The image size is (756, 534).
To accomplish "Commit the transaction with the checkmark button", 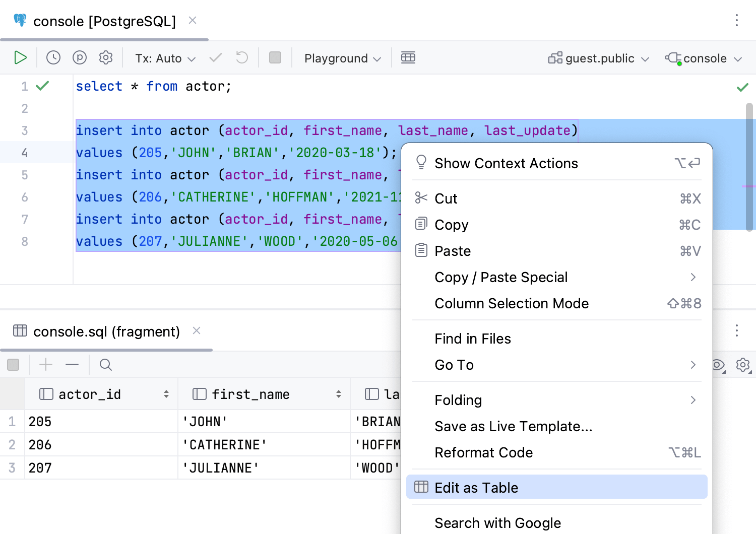I will coord(215,57).
